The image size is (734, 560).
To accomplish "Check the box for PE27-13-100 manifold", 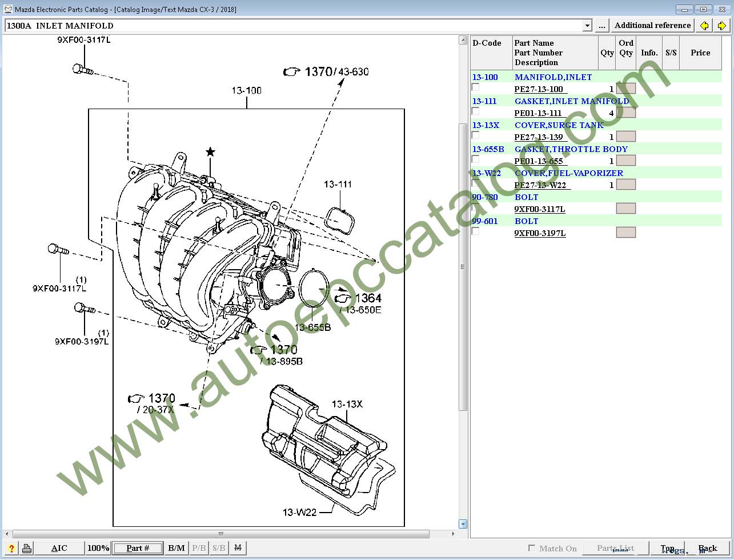I will coord(475,87).
